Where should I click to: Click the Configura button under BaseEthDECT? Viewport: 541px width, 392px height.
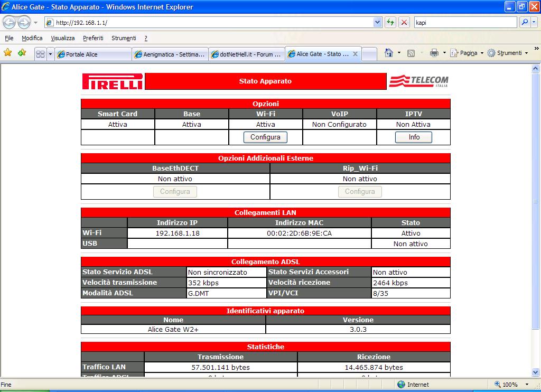click(x=175, y=192)
